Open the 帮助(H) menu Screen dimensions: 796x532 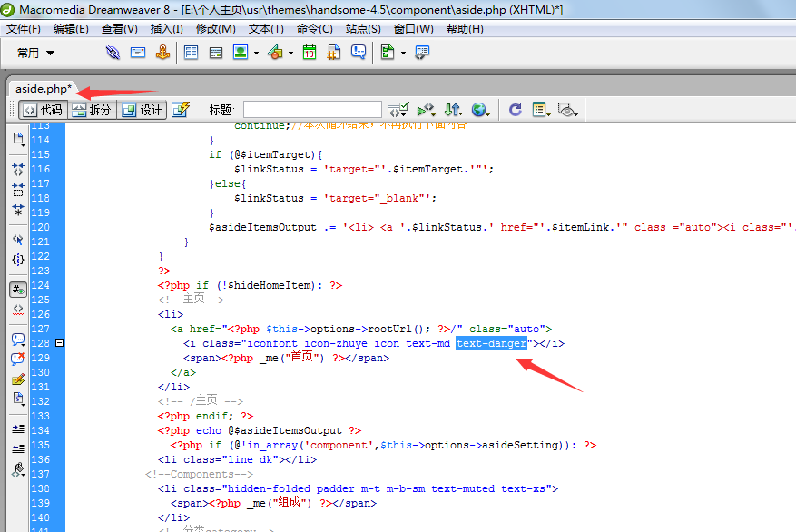click(x=465, y=29)
